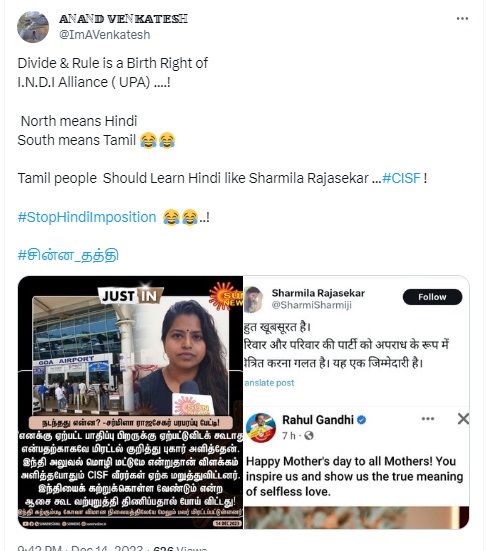Viewport: 487px width, 551px height.
Task: Open Rahul Gandhi's profile picture
Action: [x=261, y=428]
